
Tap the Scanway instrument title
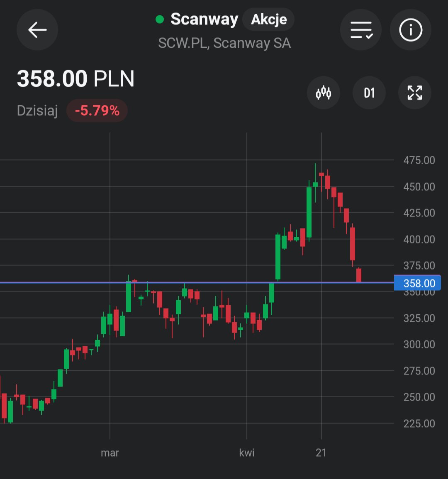(204, 19)
